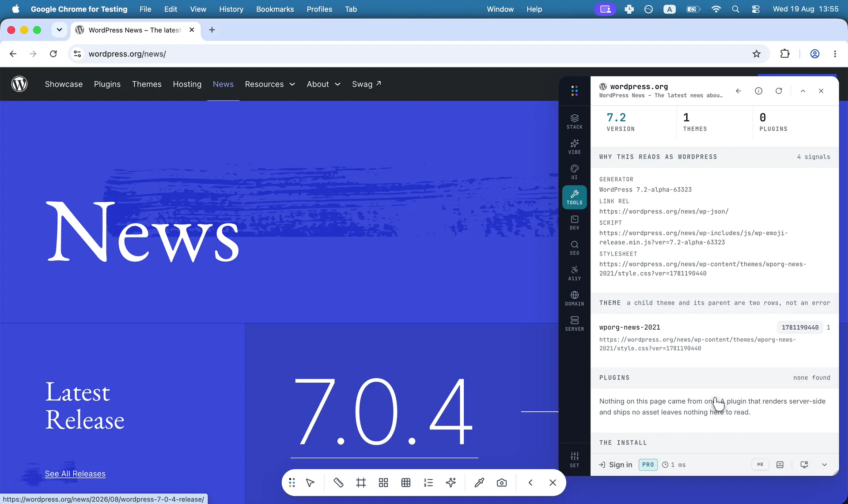Open a new Chrome tab
Viewport: 848px width, 504px height.
(x=212, y=30)
